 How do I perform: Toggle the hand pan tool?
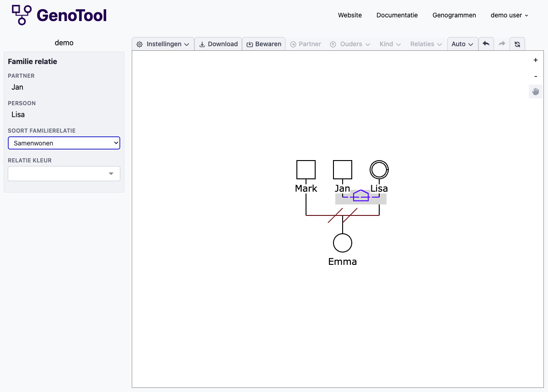click(x=535, y=91)
